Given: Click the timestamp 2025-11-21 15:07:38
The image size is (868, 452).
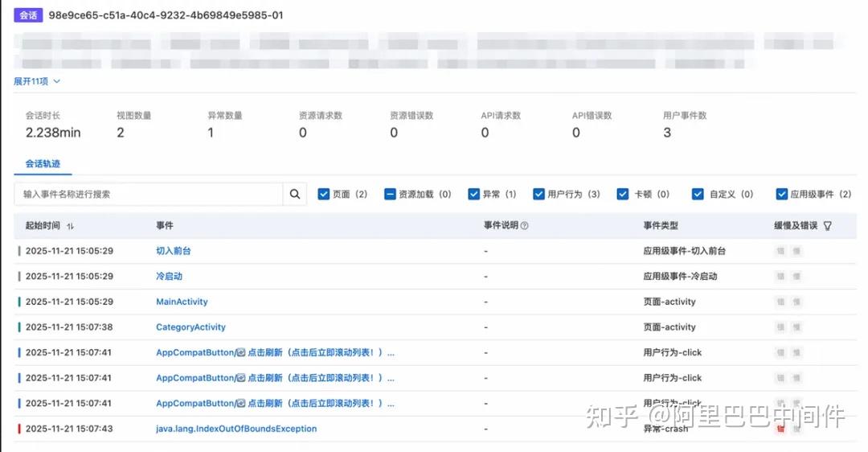Looking at the screenshot, I should 69,327.
